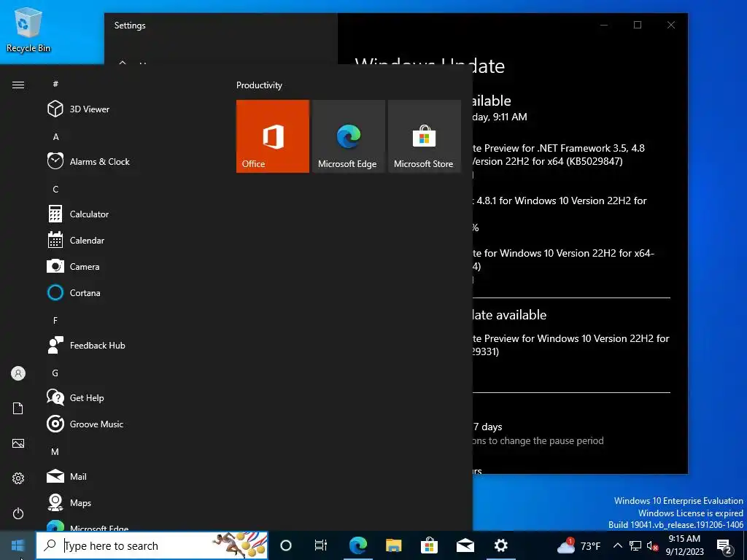Screen dimensions: 747x560
Task: Expand the Start menu hamburger button
Action: click(x=18, y=85)
